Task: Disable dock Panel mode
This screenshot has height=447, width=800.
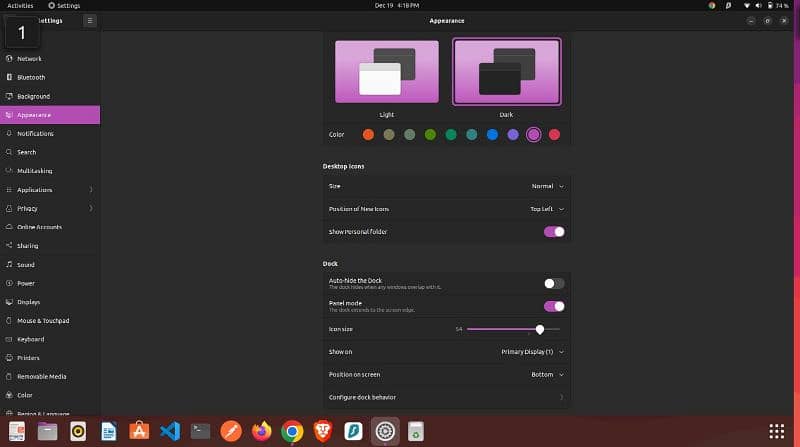Action: (553, 306)
